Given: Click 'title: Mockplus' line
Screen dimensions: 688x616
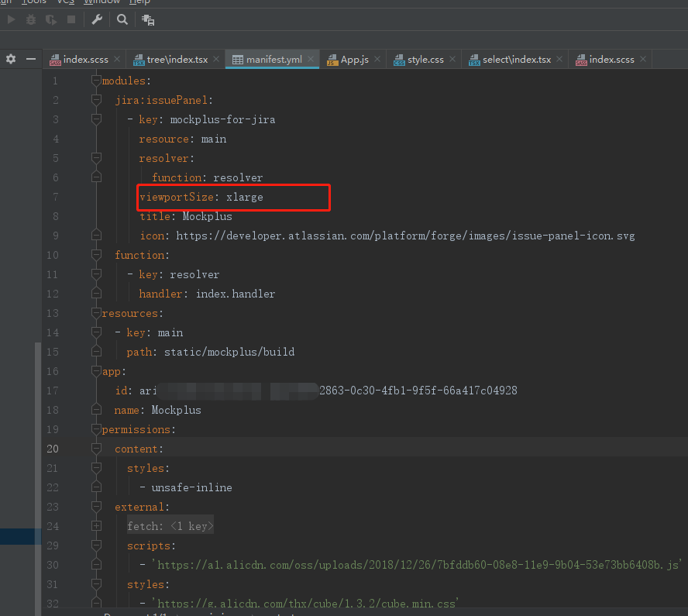Looking at the screenshot, I should (186, 216).
